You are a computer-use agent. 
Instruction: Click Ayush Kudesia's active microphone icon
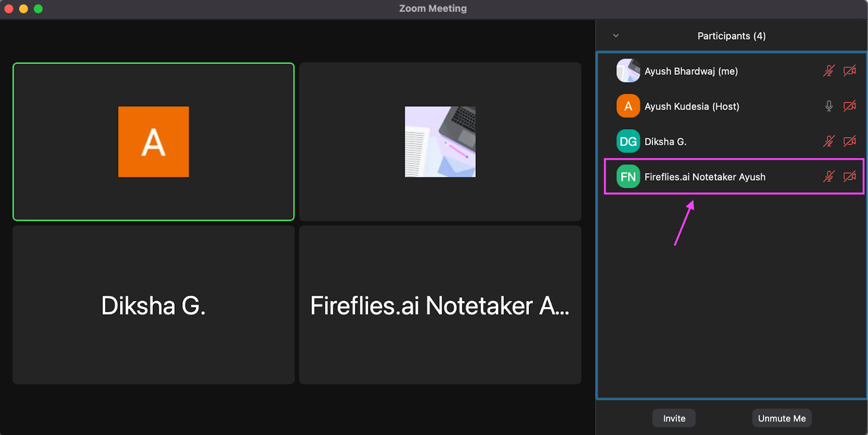[829, 106]
